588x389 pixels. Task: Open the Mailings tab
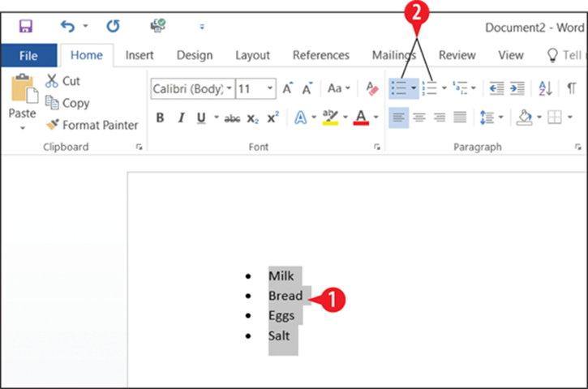click(x=393, y=55)
